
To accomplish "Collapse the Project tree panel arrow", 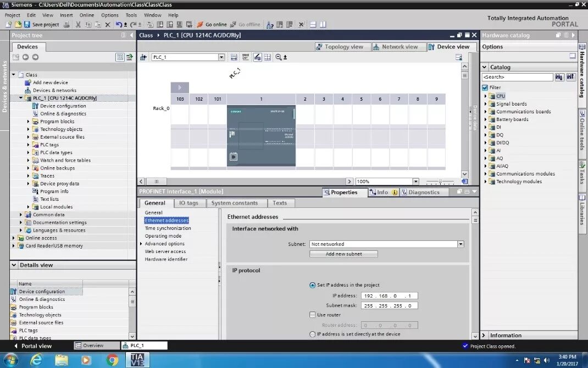I will pyautogui.click(x=132, y=35).
